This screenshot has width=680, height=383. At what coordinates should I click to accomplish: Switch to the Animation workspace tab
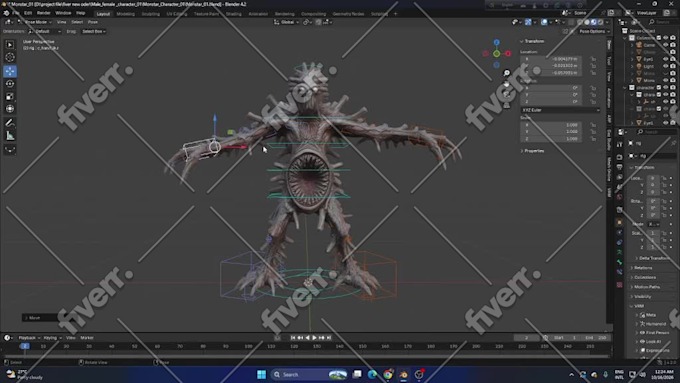click(258, 14)
